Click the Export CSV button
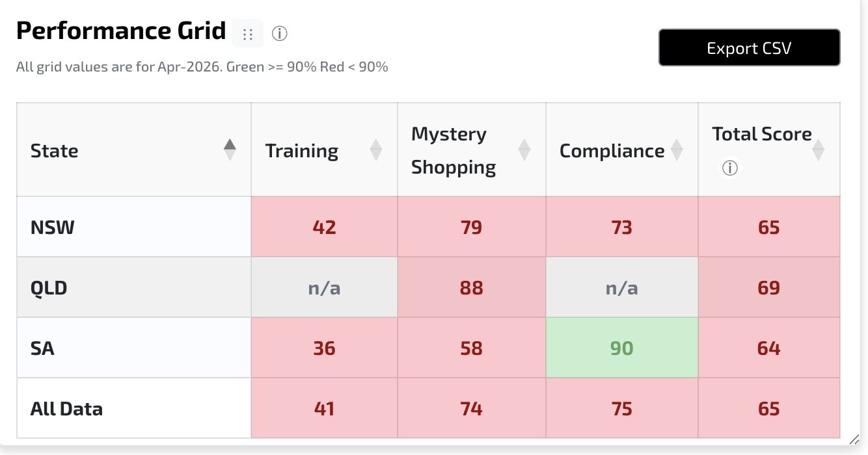 point(750,47)
